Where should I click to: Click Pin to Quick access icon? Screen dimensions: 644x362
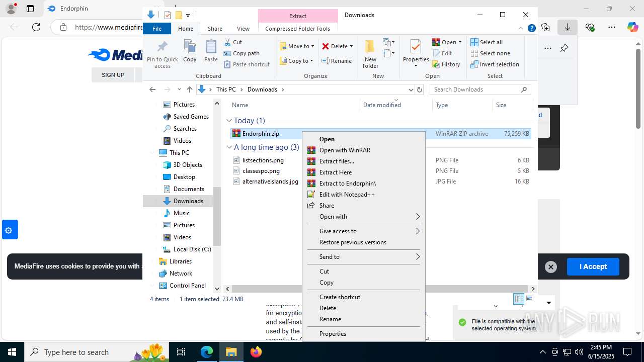[x=163, y=54]
